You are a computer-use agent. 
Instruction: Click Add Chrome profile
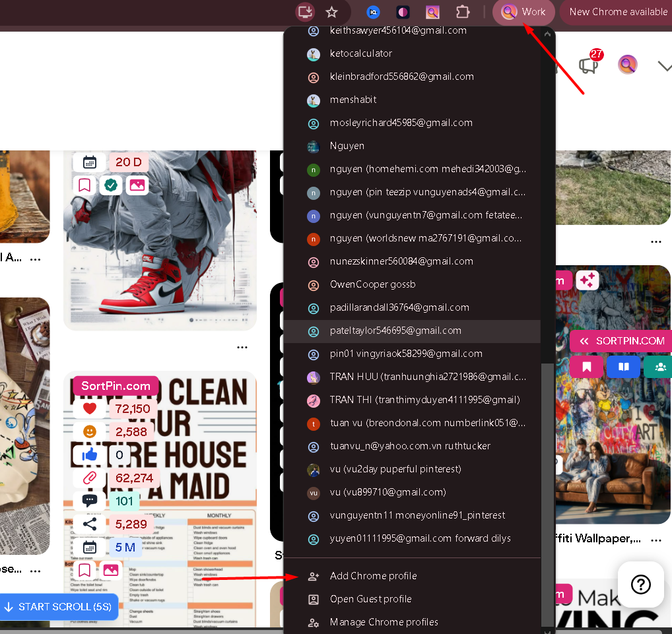click(x=412, y=576)
